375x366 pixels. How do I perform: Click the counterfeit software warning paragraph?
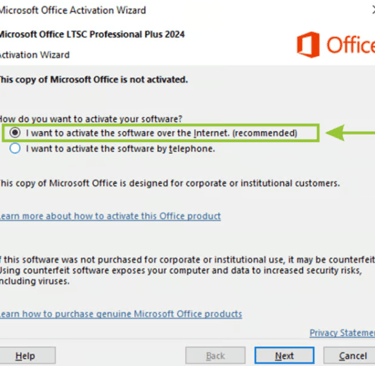[x=187, y=270]
